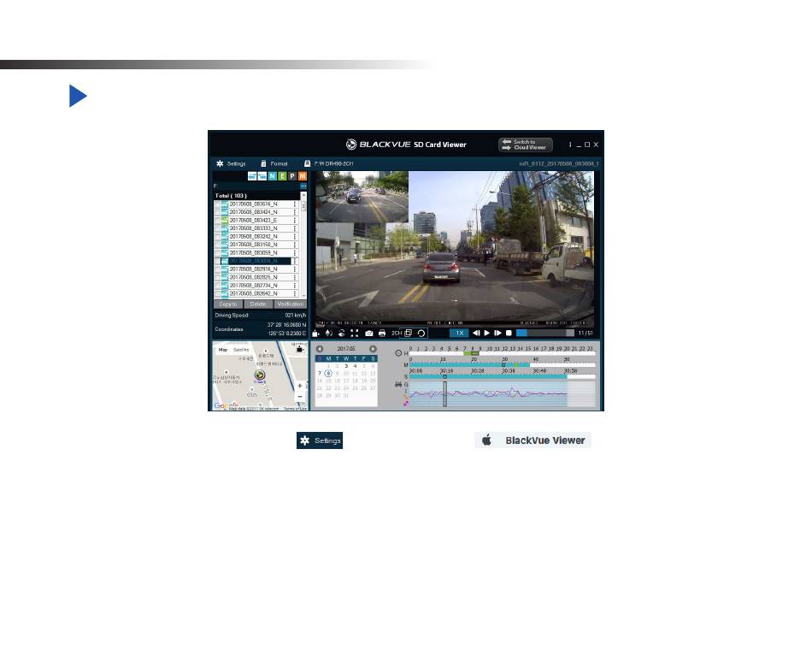Switch to Cloud Viewer
This screenshot has width=812, height=650.
525,145
